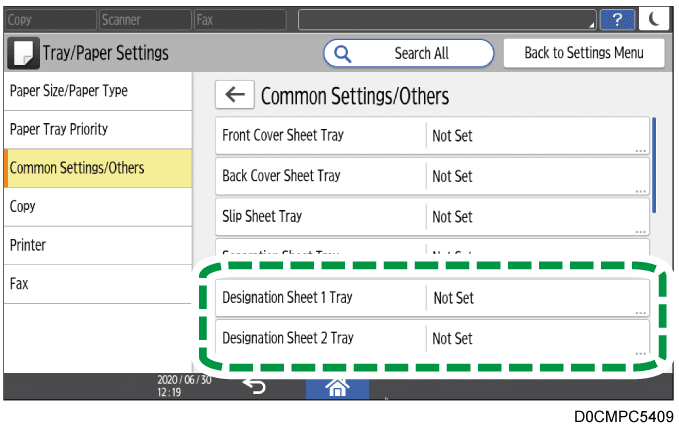Expand Back Cover Sheet Tray setting
The width and height of the screenshot is (679, 427).
coord(433,176)
